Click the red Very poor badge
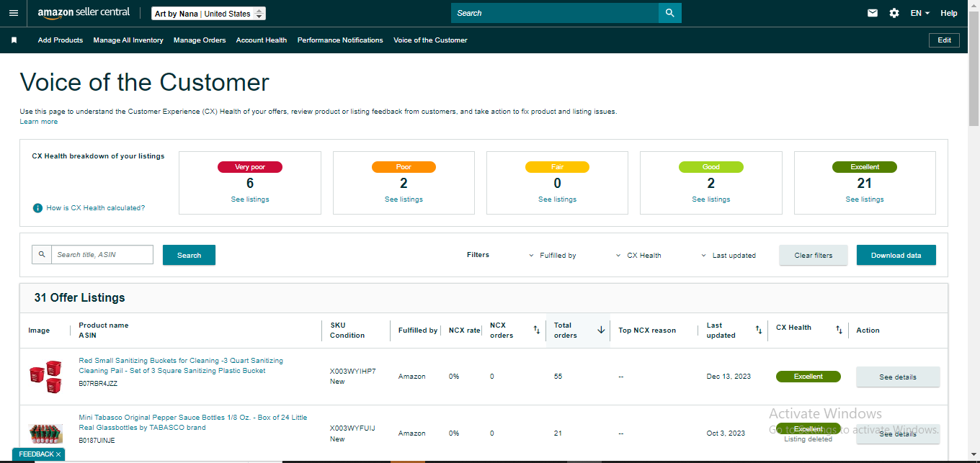 250,167
